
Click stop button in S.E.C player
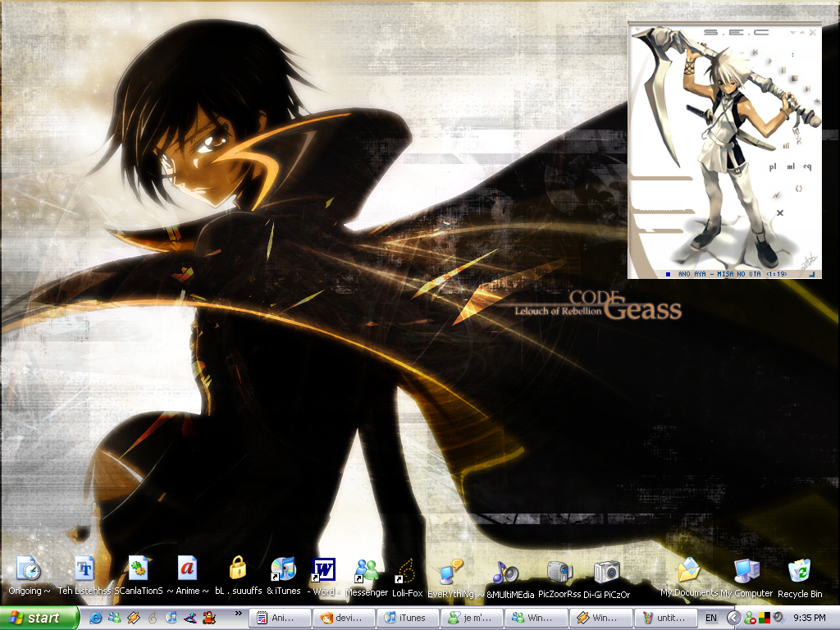[x=794, y=78]
